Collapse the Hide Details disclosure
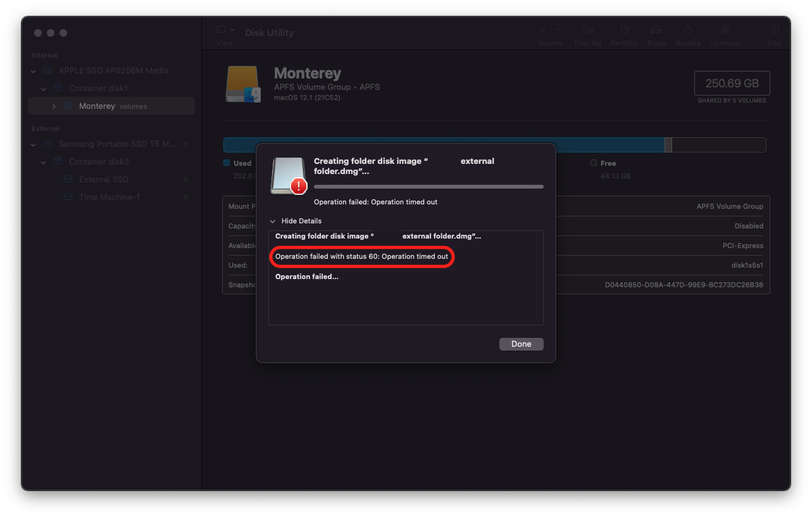This screenshot has width=812, height=517. (x=273, y=221)
